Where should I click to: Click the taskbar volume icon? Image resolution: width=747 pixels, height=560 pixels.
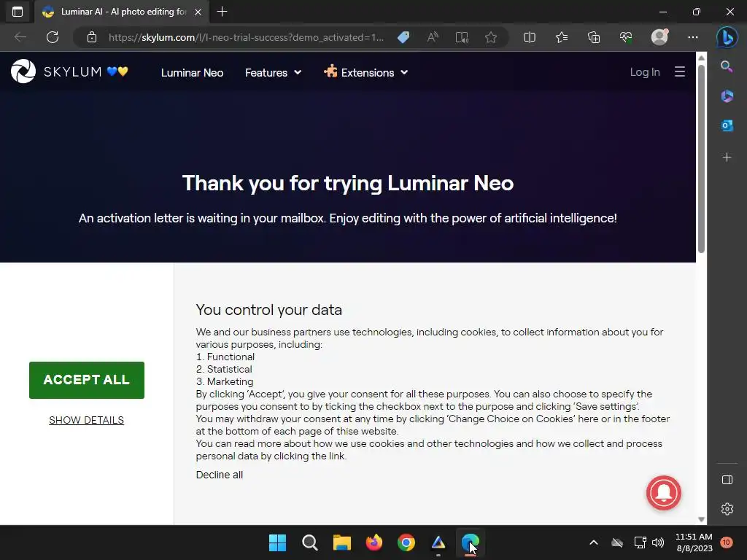click(x=658, y=542)
